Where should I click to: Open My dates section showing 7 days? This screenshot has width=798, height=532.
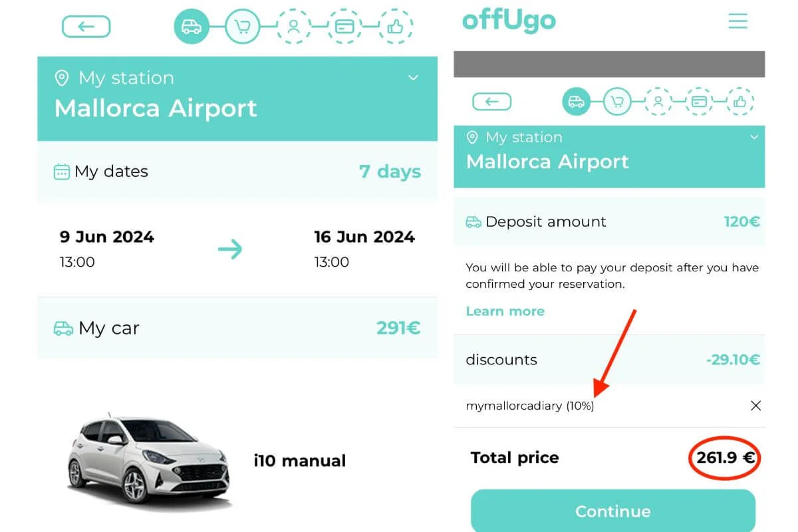237,172
